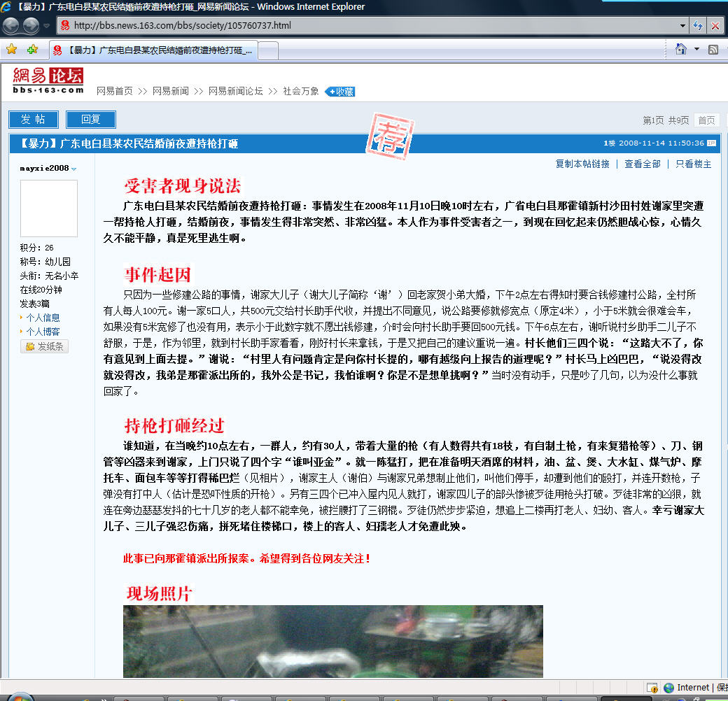Click the Refresh page icon

(698, 26)
